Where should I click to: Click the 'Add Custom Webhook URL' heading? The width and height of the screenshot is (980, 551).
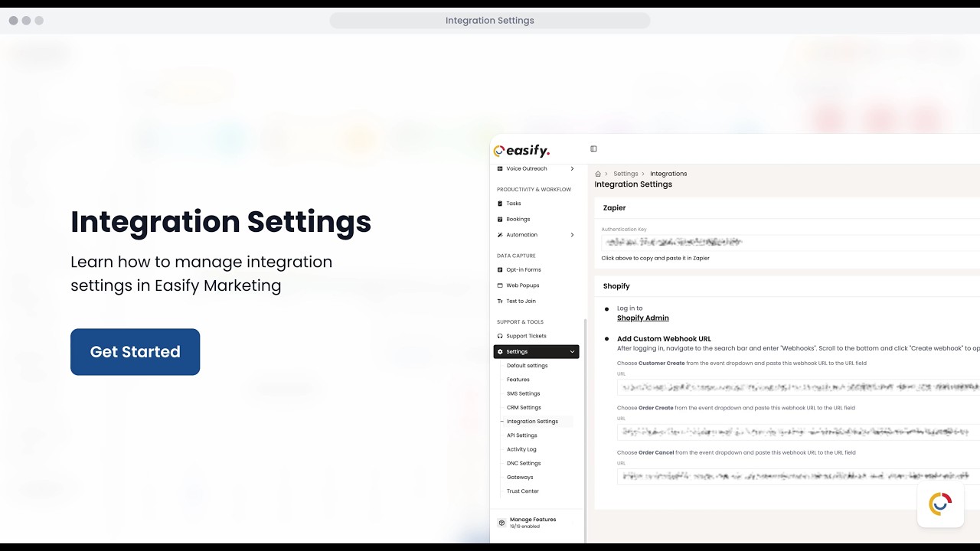tap(664, 339)
